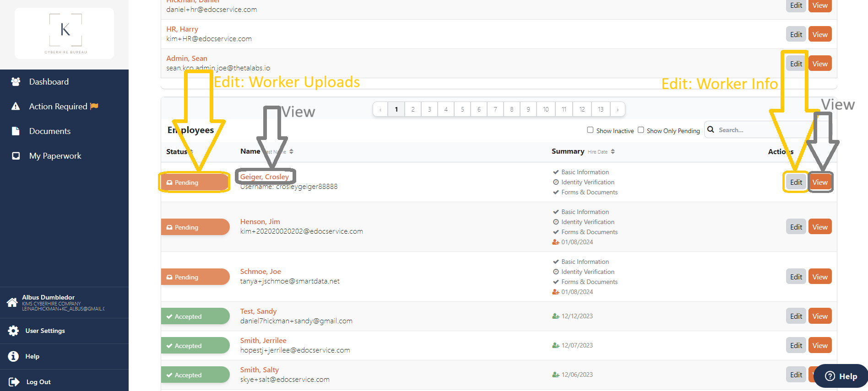
Task: Open the floating Help chat bubble
Action: coord(841,376)
